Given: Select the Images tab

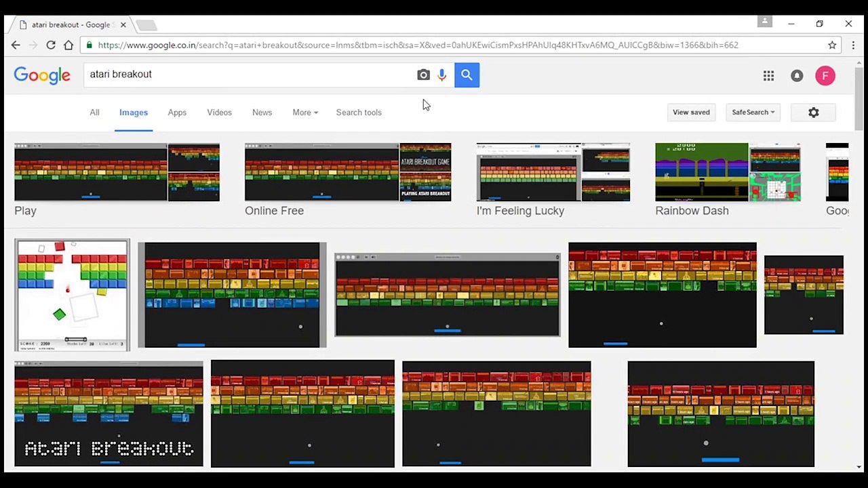Looking at the screenshot, I should pyautogui.click(x=134, y=113).
